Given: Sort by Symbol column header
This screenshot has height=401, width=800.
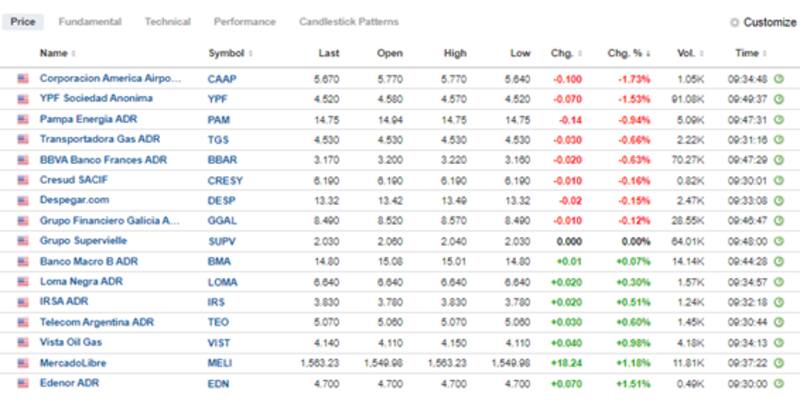Looking at the screenshot, I should point(228,53).
